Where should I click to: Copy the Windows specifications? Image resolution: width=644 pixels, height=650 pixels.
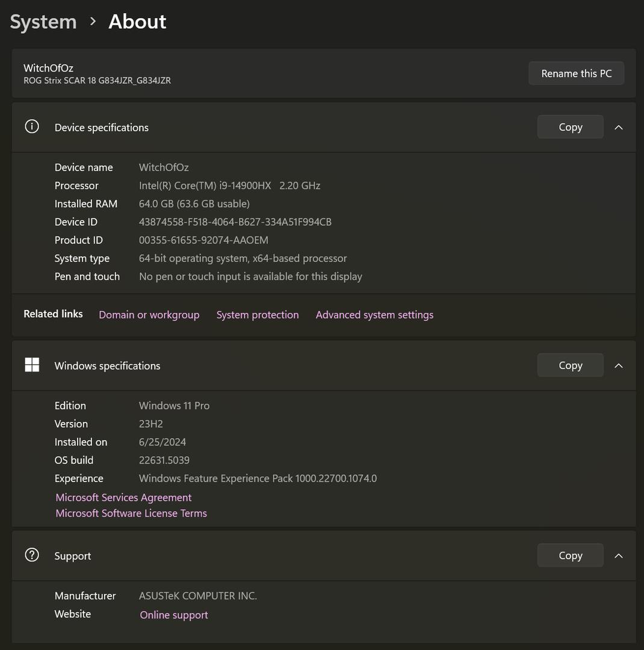click(570, 365)
